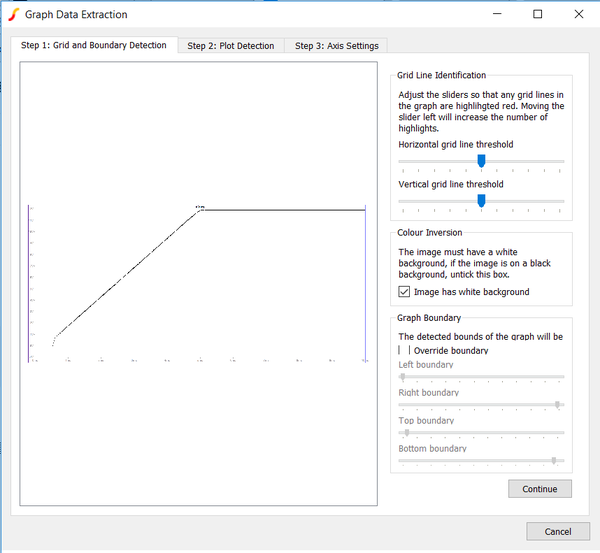The image size is (600, 553).
Task: Click the Graph Data Extraction app icon
Action: click(13, 15)
